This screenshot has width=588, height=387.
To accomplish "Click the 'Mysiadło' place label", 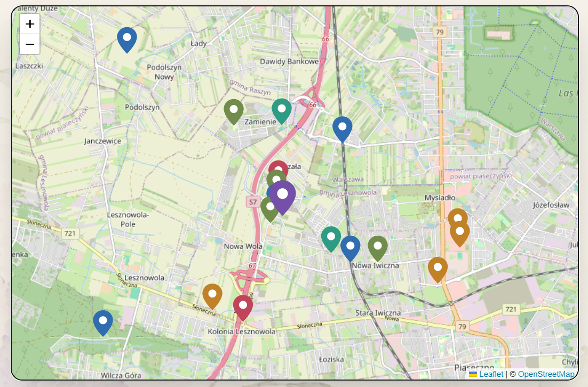I will 440,197.
